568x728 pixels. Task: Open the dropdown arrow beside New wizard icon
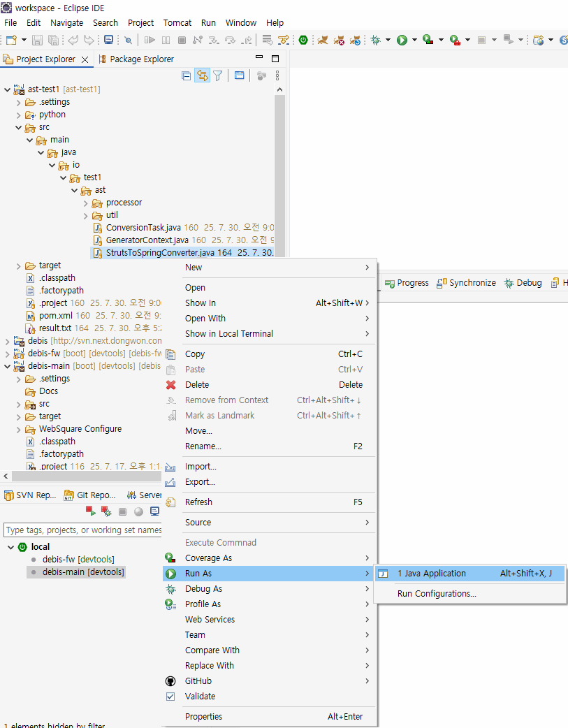(x=24, y=40)
